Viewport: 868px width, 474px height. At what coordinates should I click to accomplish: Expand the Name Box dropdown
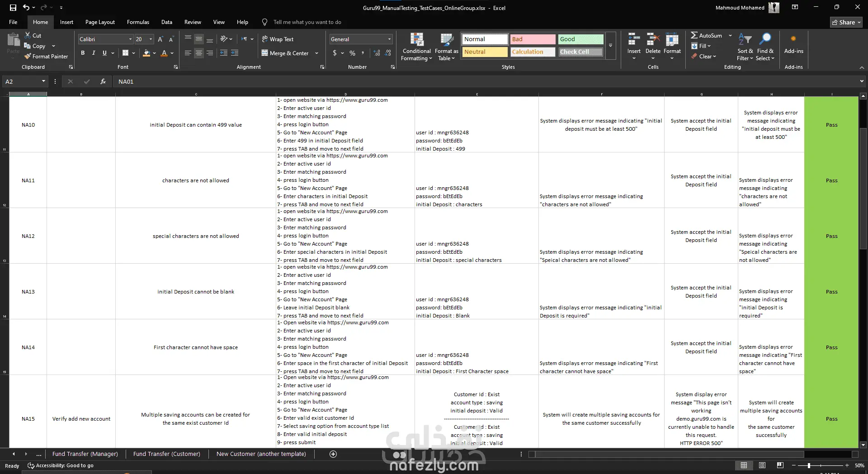tap(43, 81)
